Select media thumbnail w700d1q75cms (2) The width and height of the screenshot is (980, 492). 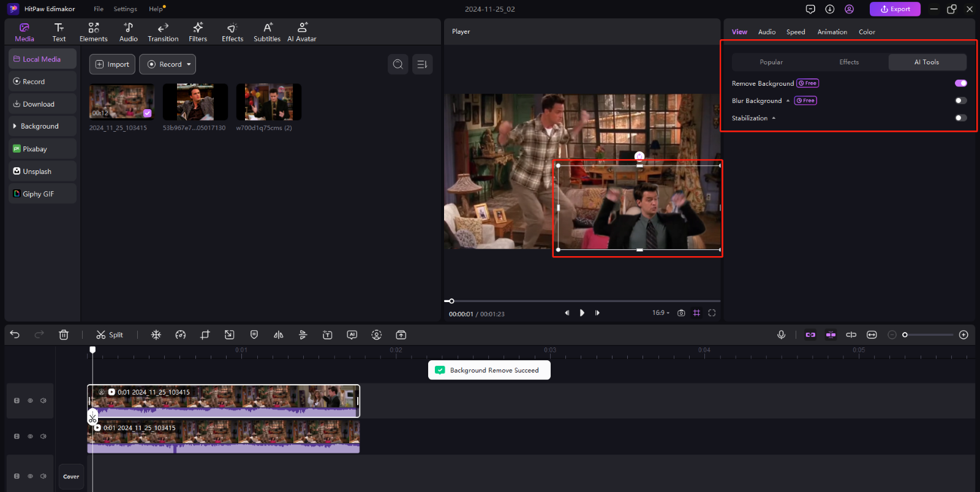coord(269,102)
